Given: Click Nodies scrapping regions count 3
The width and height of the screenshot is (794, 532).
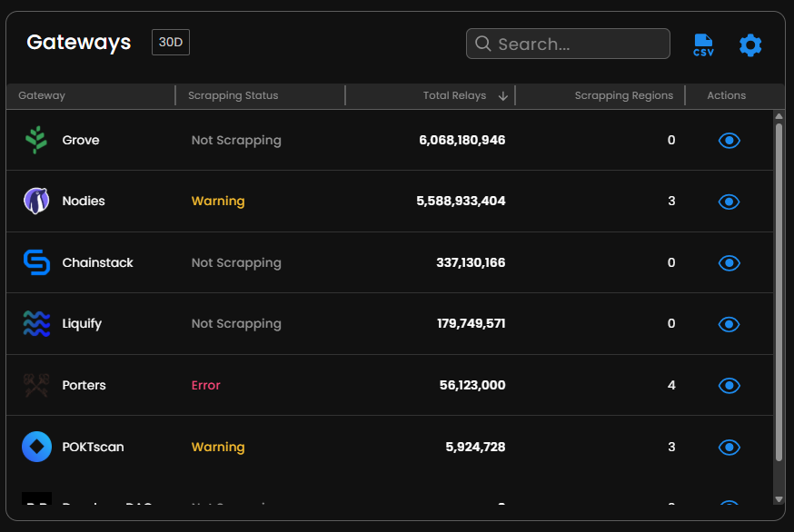Looking at the screenshot, I should click(671, 201).
